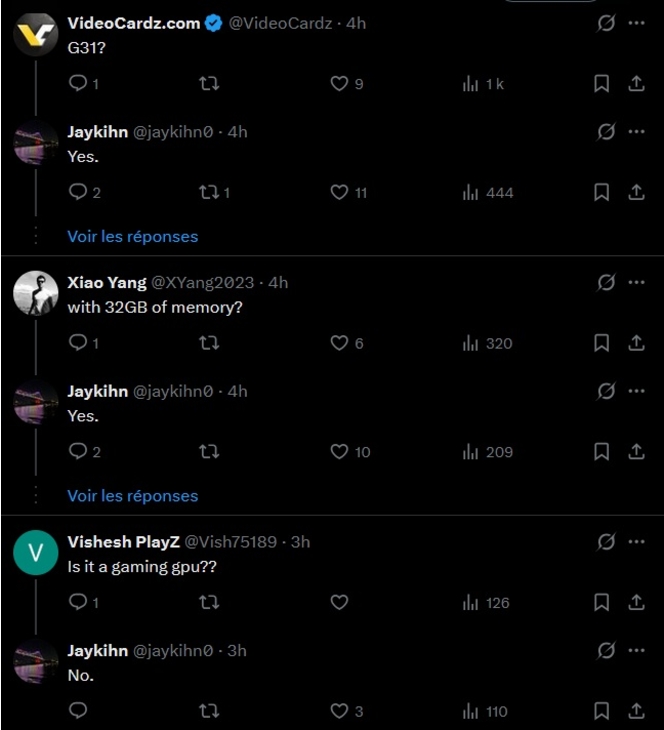The height and width of the screenshot is (730, 664).
Task: Open Xiao Yang's profile avatar
Action: coord(35,293)
